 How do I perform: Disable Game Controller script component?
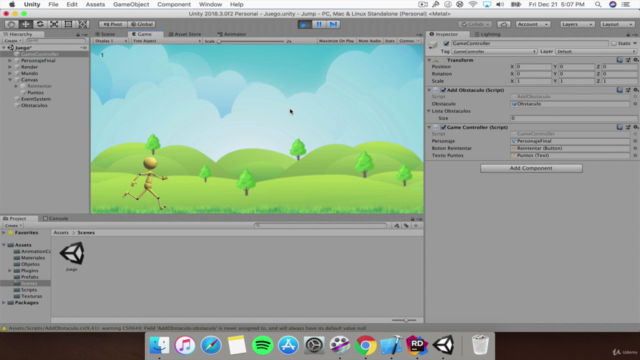pos(443,127)
